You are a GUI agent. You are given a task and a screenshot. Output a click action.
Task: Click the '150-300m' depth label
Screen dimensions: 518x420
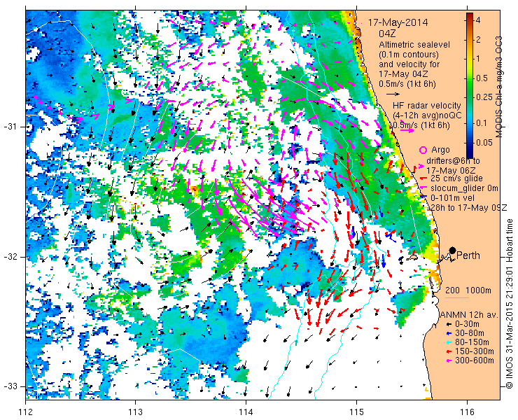pyautogui.click(x=475, y=351)
